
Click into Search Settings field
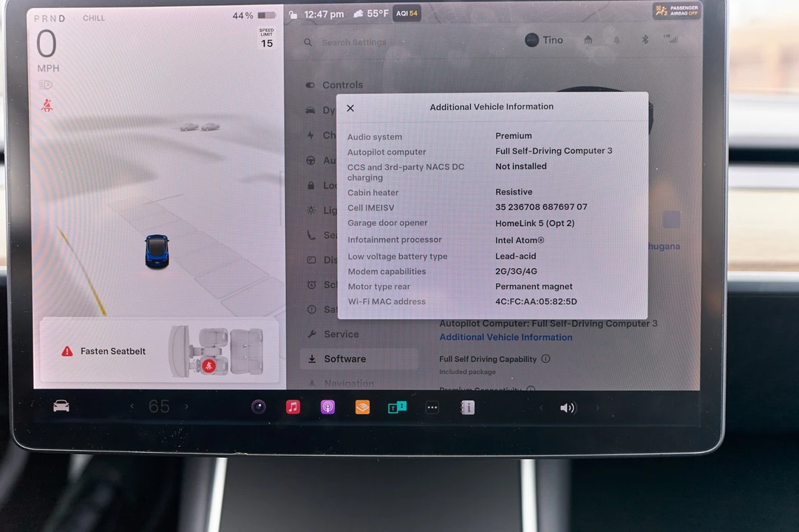click(354, 42)
